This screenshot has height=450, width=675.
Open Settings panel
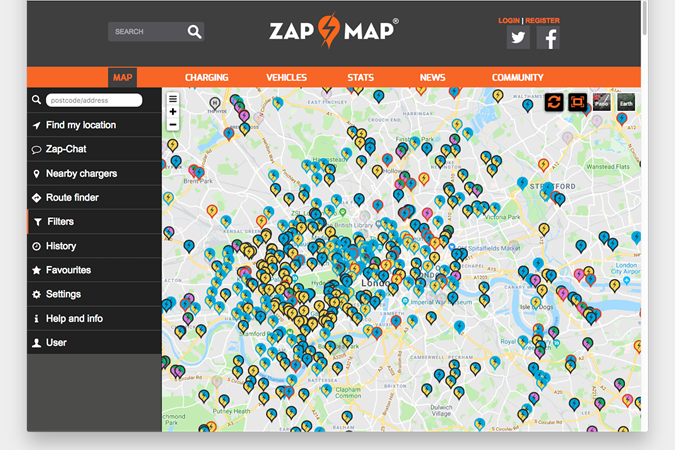click(94, 294)
